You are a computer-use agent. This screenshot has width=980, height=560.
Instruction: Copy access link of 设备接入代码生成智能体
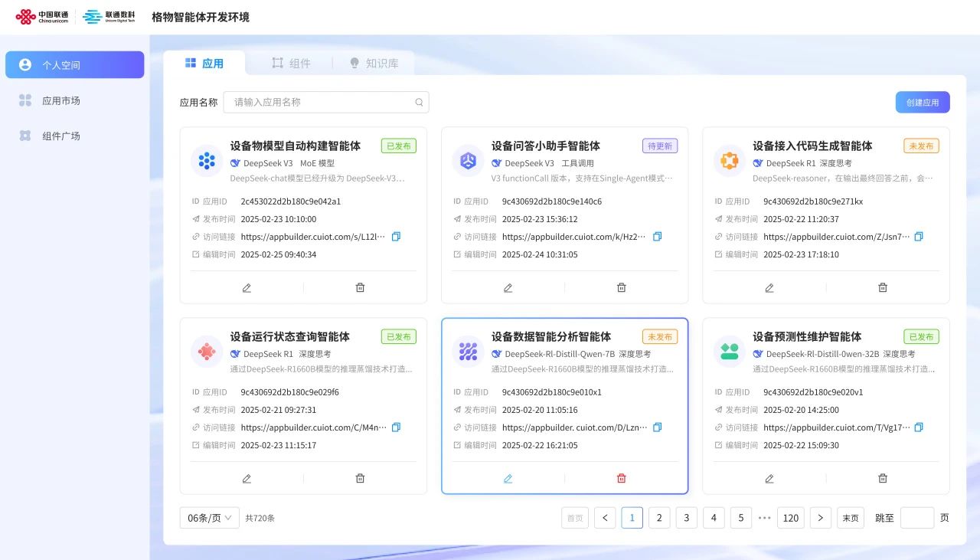click(x=919, y=237)
